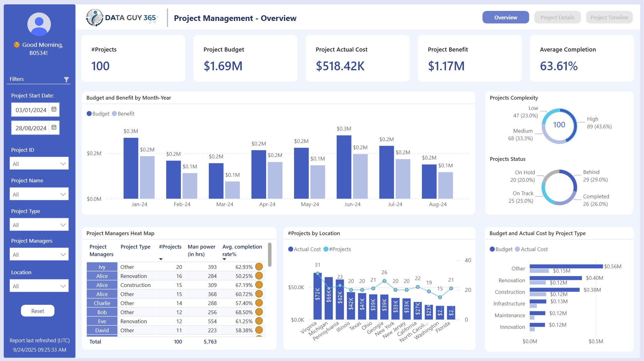Click sort arrow under Avg. completion rate% header
This screenshot has height=361, width=644.
click(x=224, y=259)
